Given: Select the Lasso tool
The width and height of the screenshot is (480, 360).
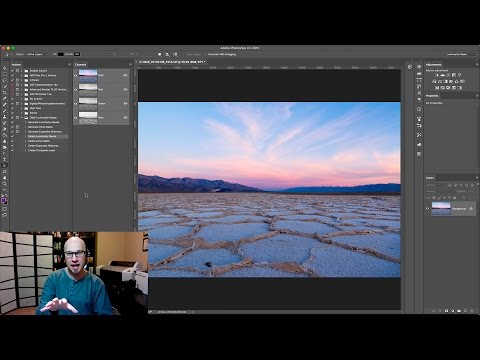Looking at the screenshot, I should point(5,80).
